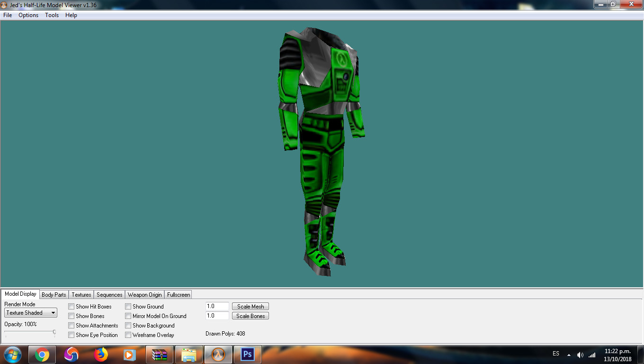This screenshot has width=644, height=364.
Task: Switch to the Textures tab
Action: tap(81, 294)
